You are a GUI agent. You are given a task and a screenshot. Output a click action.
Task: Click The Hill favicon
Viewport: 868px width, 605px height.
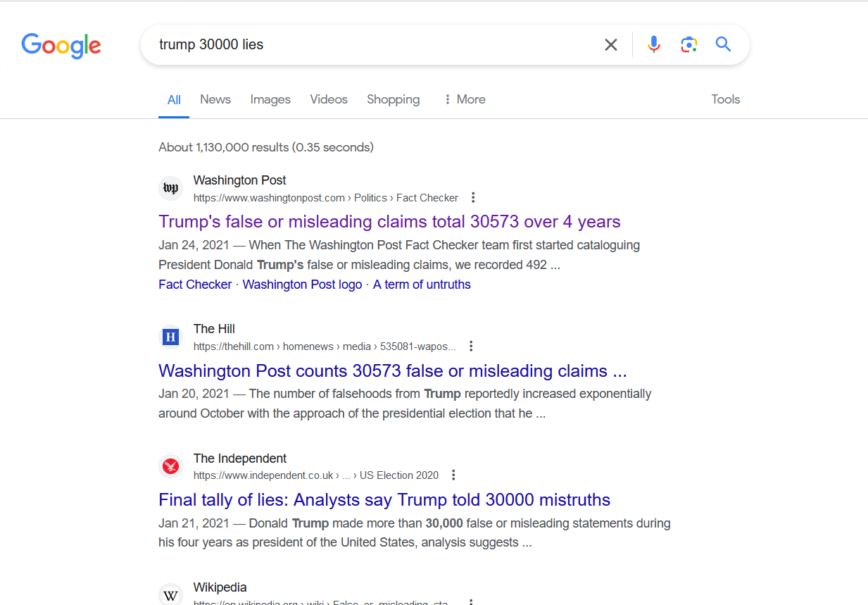point(170,337)
